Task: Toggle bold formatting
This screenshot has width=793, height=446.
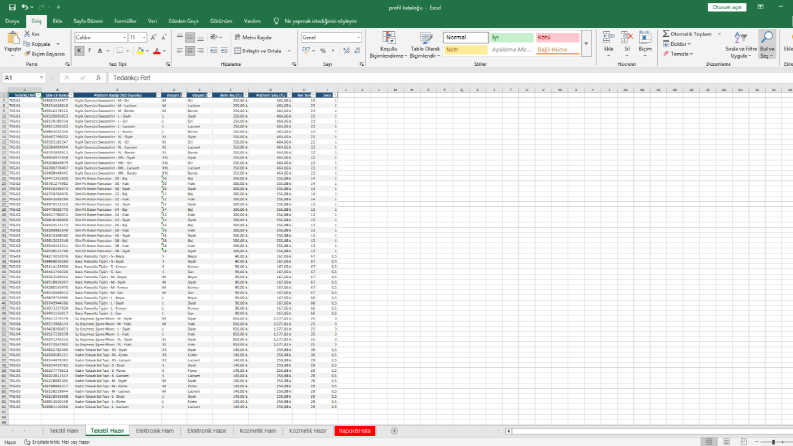Action: click(x=79, y=51)
